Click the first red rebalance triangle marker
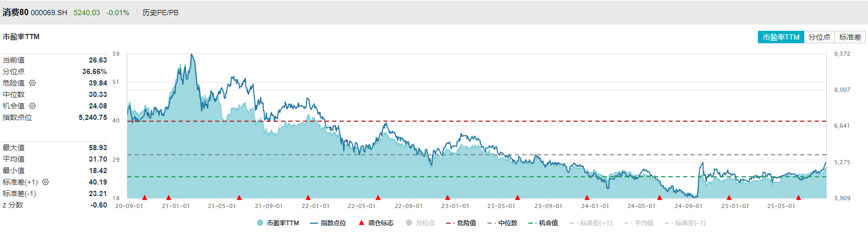 145,198
